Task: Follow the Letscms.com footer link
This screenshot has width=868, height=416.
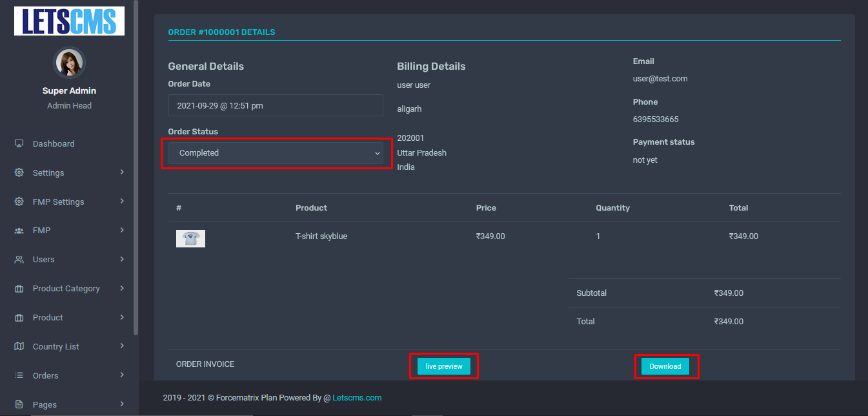Action: click(x=357, y=398)
